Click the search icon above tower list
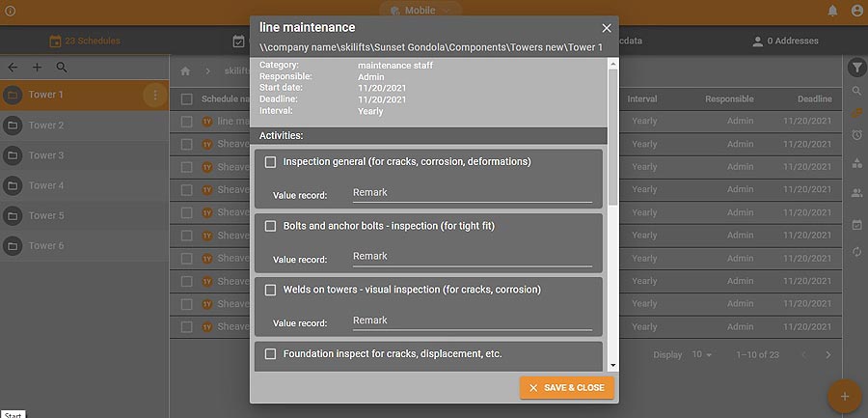This screenshot has width=868, height=418. 62,68
